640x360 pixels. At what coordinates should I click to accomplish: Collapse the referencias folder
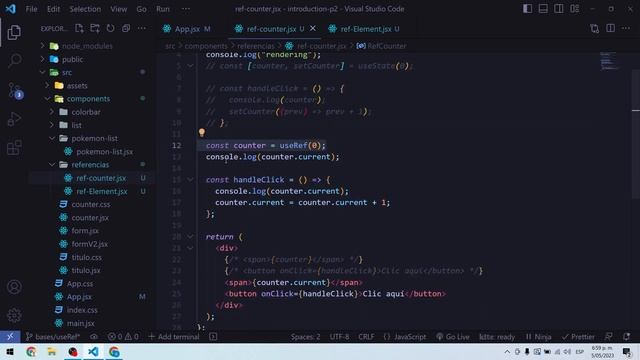[52, 164]
